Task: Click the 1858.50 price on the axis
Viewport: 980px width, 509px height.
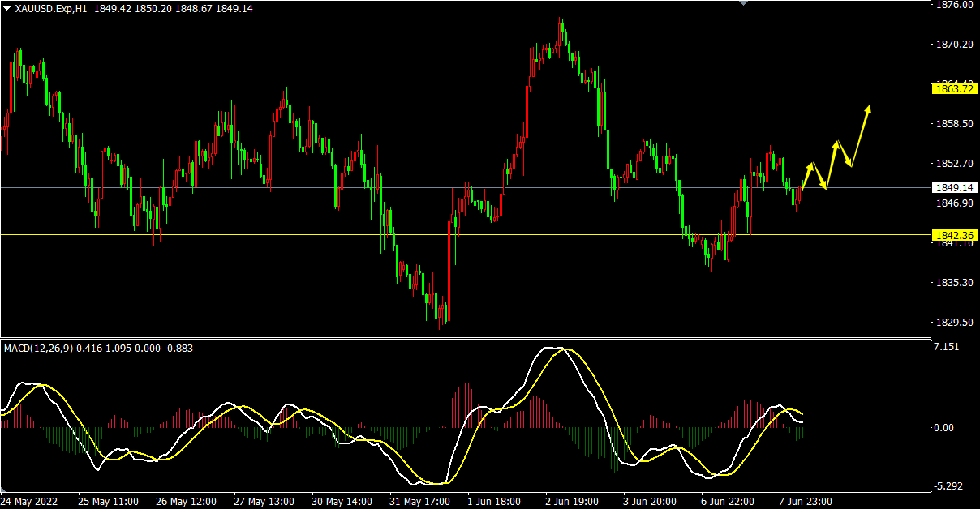Action: (954, 124)
